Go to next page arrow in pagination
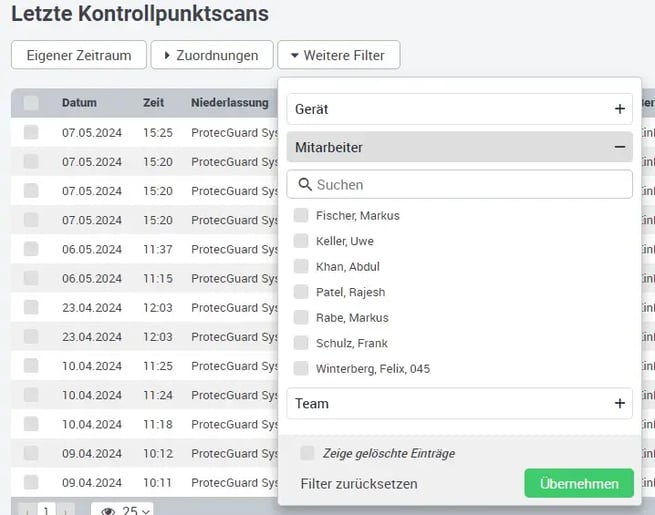The width and height of the screenshot is (655, 515). point(65,510)
